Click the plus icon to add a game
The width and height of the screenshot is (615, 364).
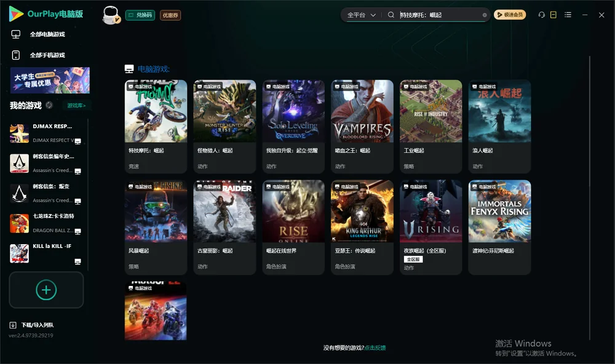46,290
